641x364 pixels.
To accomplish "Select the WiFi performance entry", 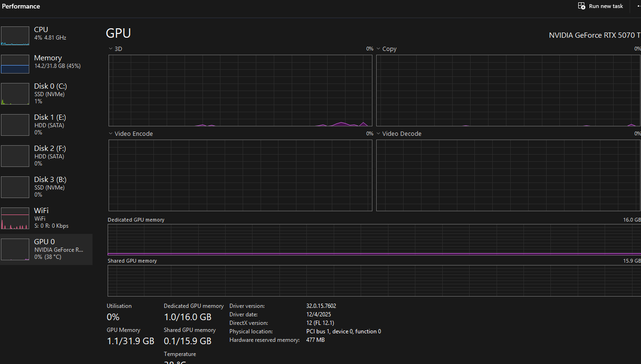I will [x=46, y=218].
